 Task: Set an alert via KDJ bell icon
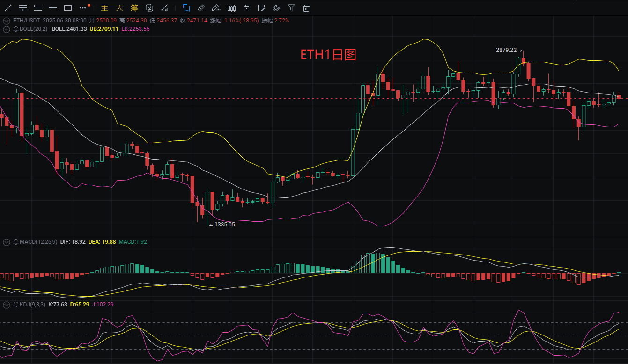[x=16, y=305]
